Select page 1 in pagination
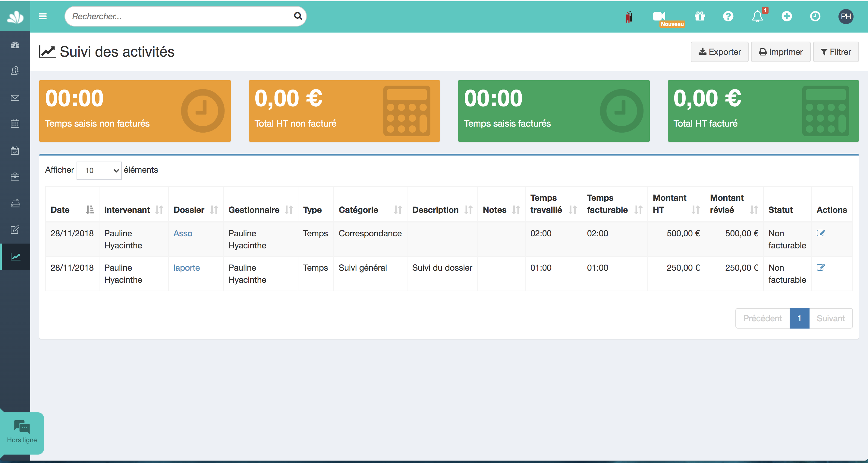Image resolution: width=868 pixels, height=463 pixels. 799,318
